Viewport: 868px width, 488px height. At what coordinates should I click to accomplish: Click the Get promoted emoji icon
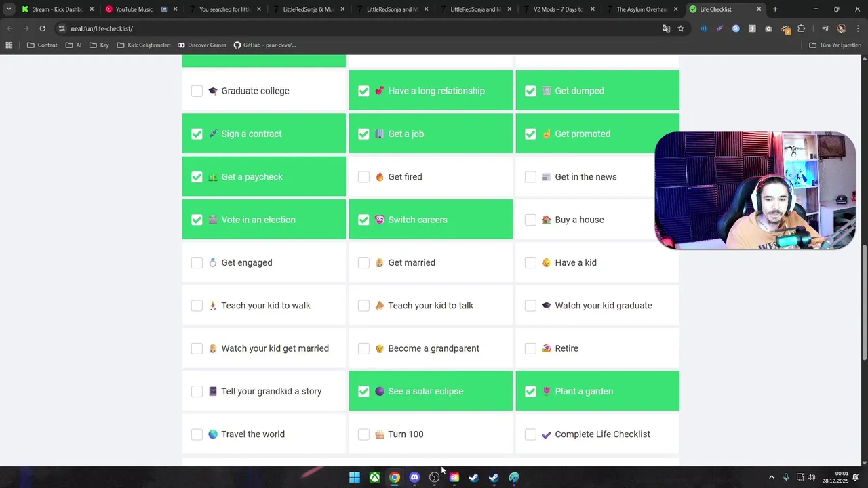coord(547,134)
